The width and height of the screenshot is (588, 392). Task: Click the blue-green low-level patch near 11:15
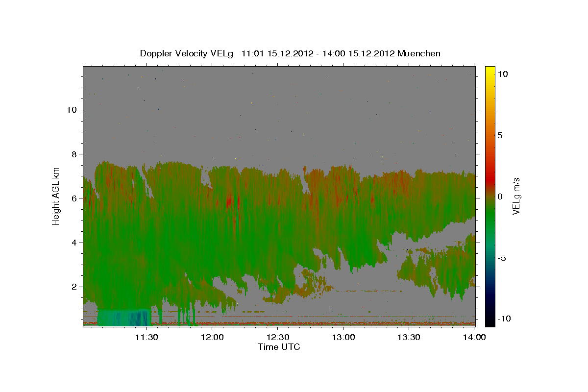click(x=124, y=317)
